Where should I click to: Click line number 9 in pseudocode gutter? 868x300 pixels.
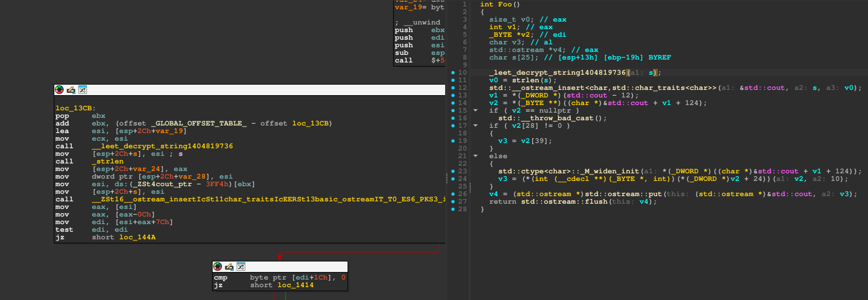pyautogui.click(x=466, y=65)
